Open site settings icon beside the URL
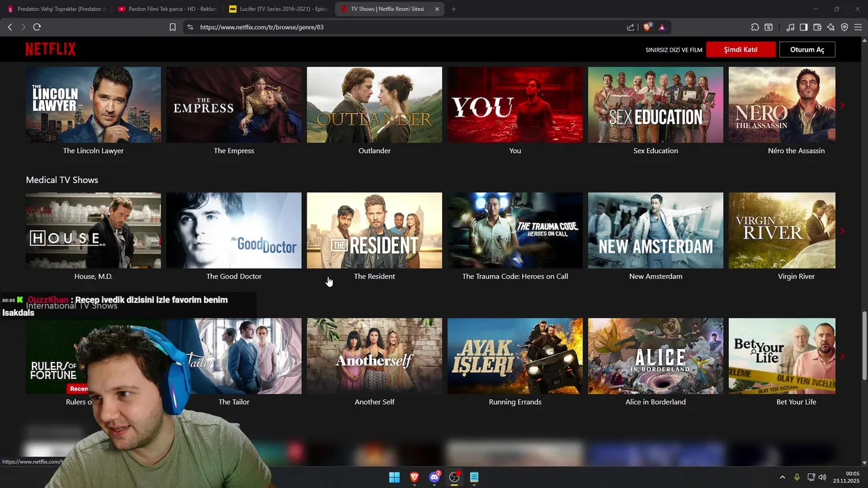Image resolution: width=868 pixels, height=488 pixels. click(x=190, y=27)
